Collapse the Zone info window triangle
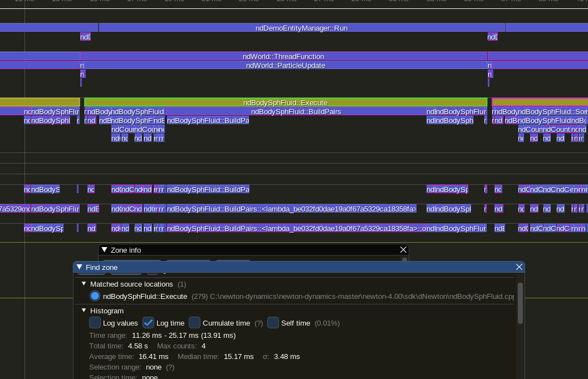 point(104,250)
